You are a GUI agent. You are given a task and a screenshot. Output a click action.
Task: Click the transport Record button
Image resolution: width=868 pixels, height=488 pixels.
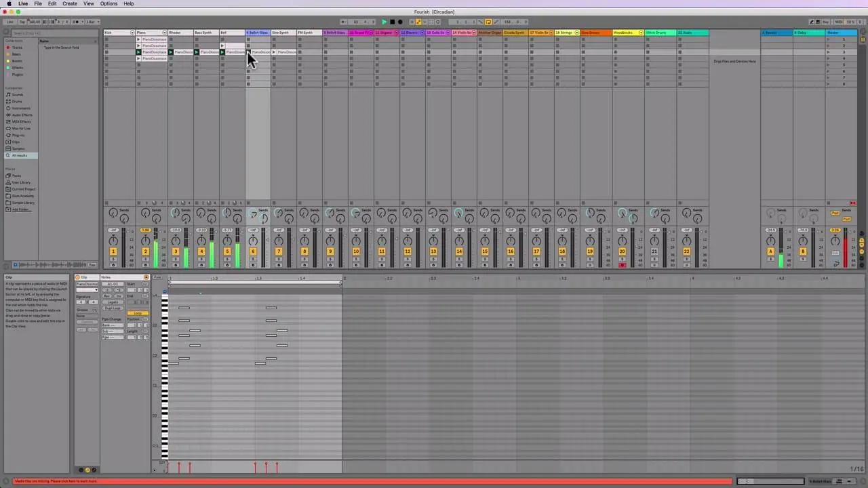(400, 22)
